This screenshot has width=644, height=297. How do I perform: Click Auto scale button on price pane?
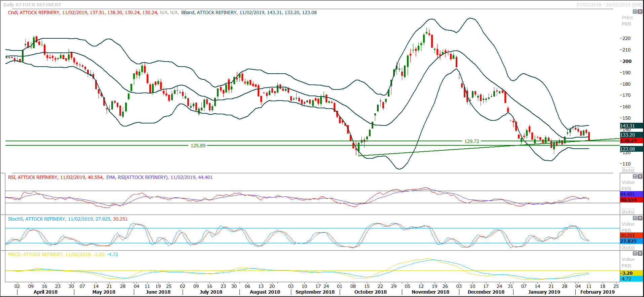tap(628, 170)
